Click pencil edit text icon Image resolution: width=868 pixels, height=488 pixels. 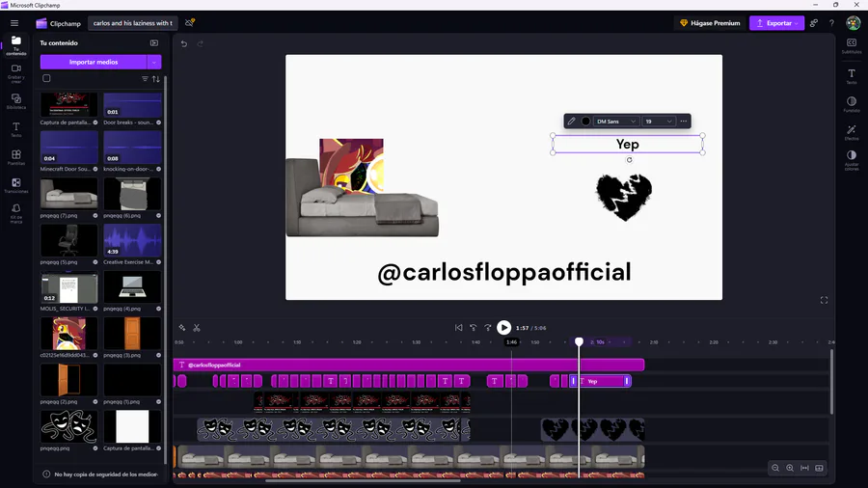tap(571, 122)
